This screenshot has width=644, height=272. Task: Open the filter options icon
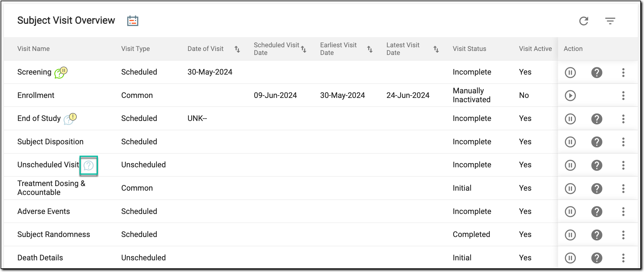point(610,21)
